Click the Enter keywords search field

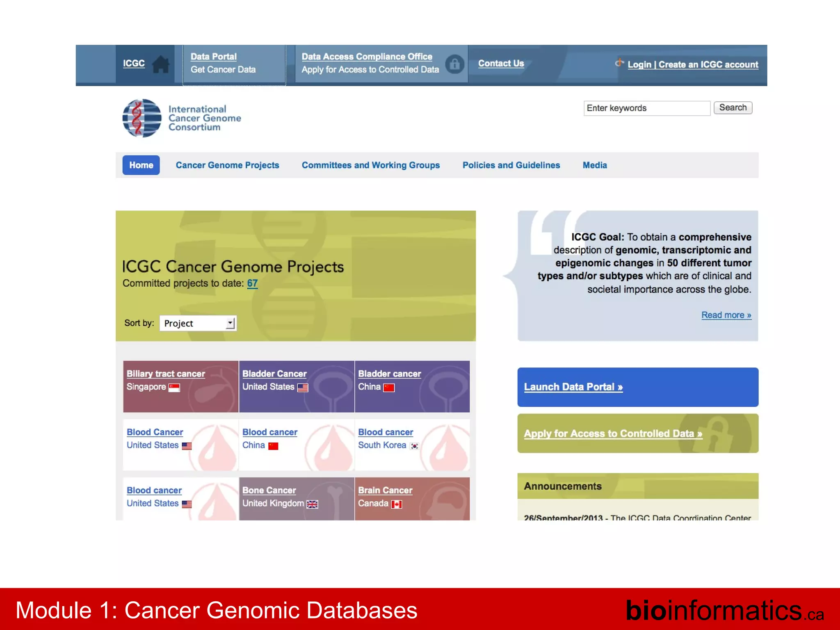pos(647,108)
